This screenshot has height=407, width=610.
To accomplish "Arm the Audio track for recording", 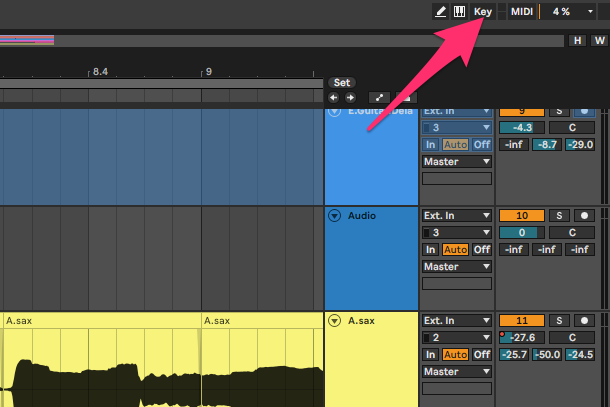I will [584, 215].
